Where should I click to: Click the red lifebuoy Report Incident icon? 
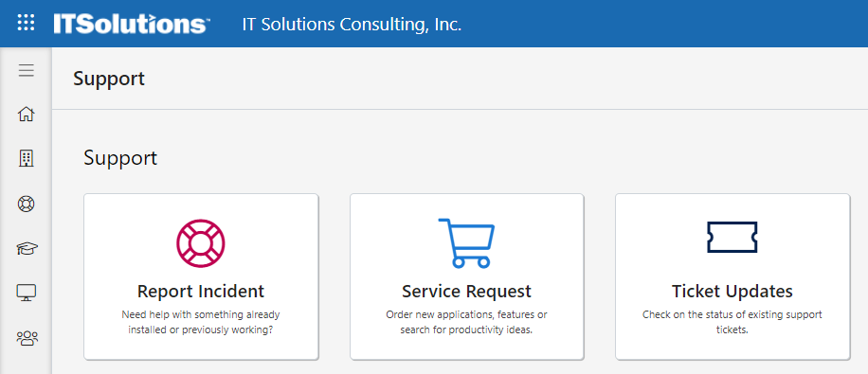tap(201, 243)
